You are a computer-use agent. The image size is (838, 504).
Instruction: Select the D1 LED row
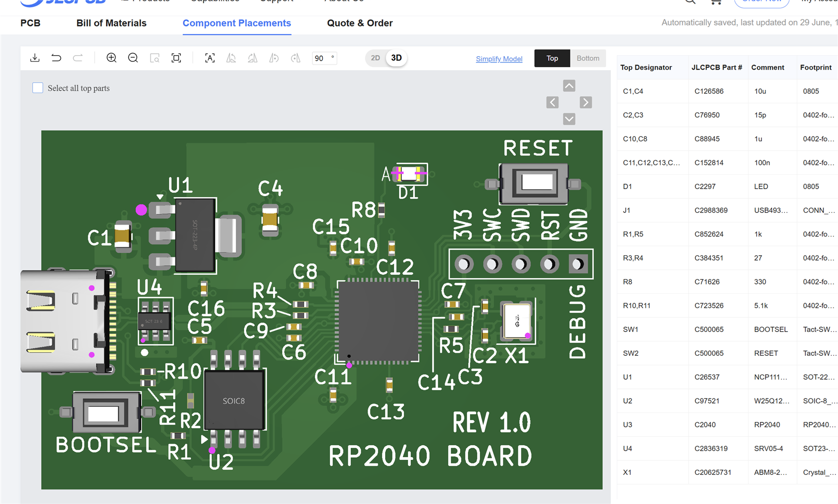(x=727, y=186)
